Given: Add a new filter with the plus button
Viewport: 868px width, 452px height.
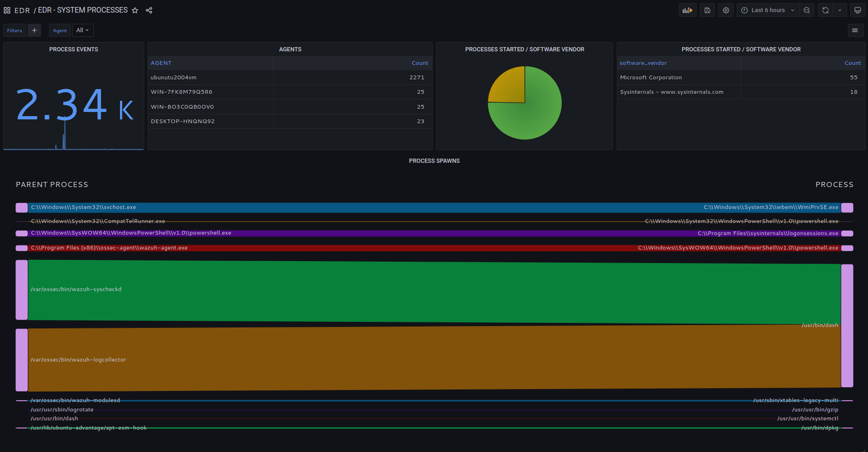Looking at the screenshot, I should tap(34, 30).
